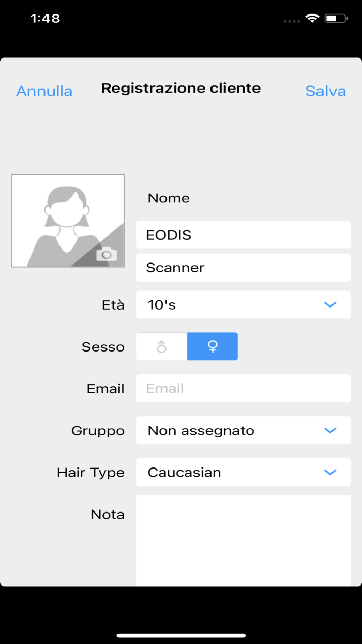Click the Email input field
Screen dimensions: 362x644
pos(243,388)
